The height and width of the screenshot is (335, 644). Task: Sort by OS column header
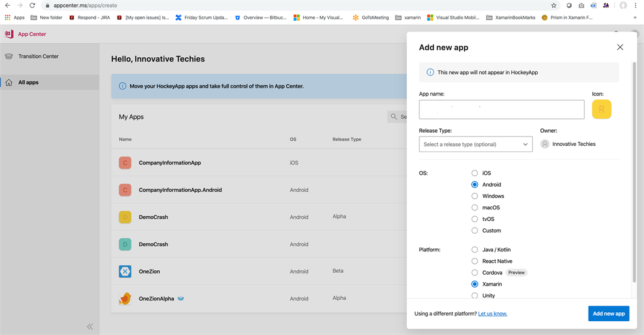293,139
